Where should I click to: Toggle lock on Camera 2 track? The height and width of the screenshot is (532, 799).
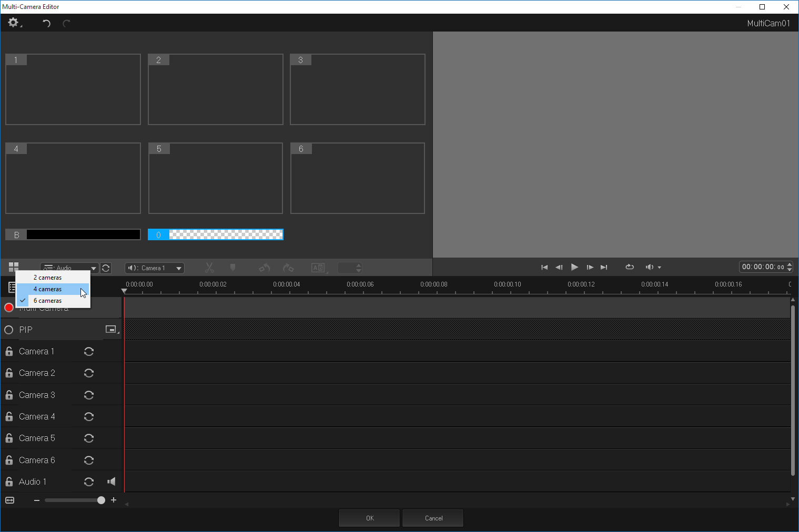point(9,373)
